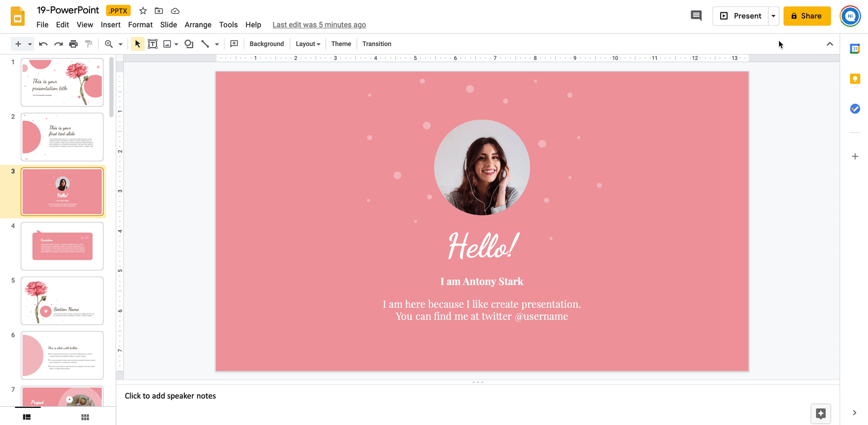This screenshot has width=868, height=425.
Task: Click the Redo arrow
Action: (58, 44)
